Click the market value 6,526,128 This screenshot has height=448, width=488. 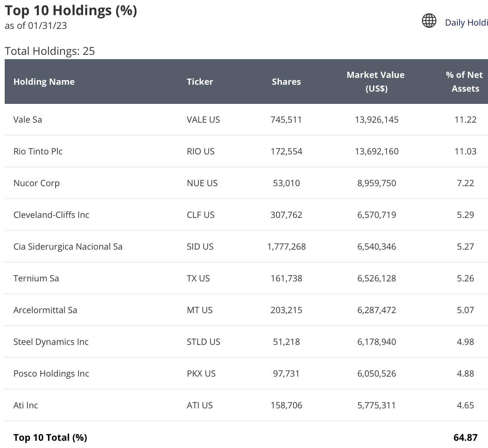[x=376, y=278]
